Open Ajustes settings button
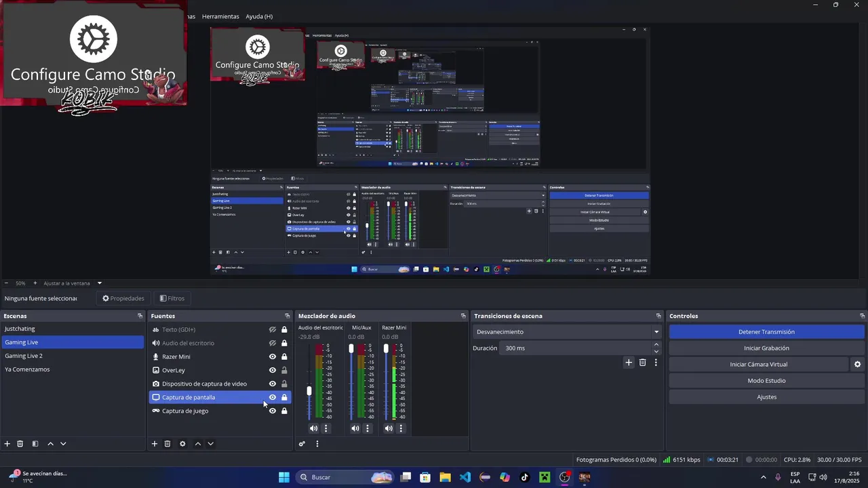The width and height of the screenshot is (868, 488). point(766,397)
